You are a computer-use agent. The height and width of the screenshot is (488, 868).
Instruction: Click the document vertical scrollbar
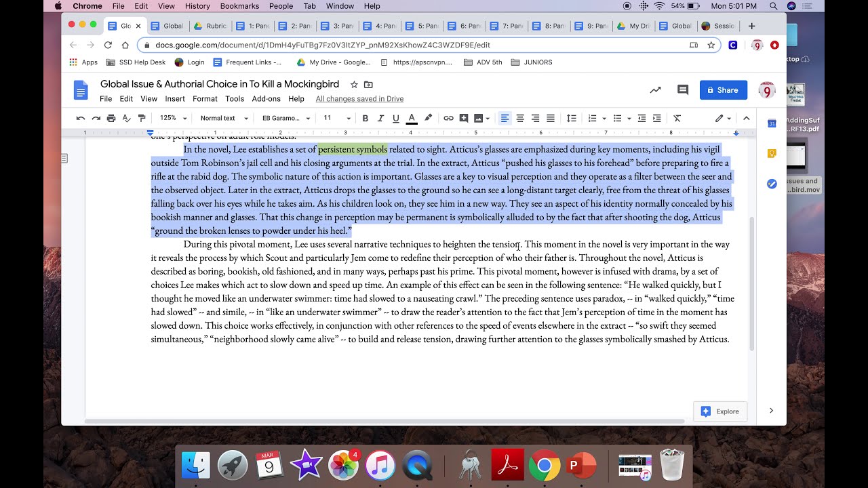tap(751, 283)
